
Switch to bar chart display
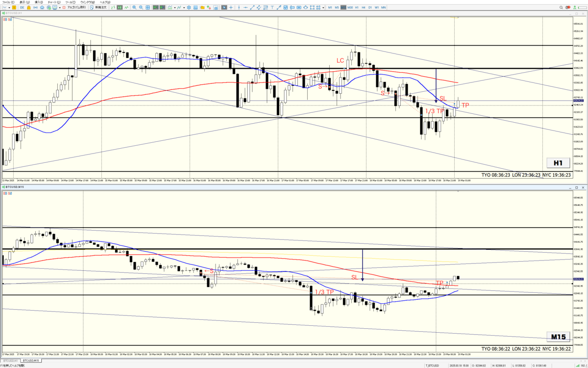tap(113, 7)
